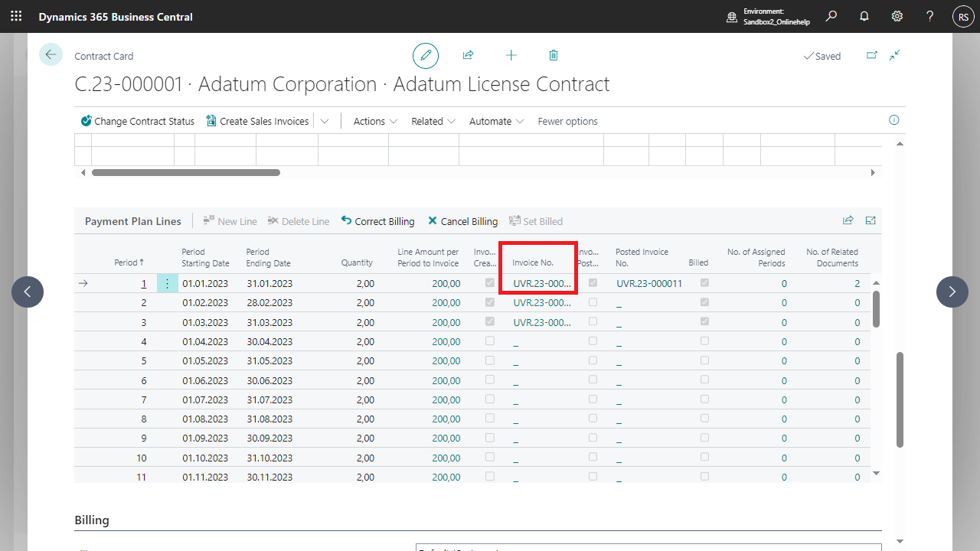This screenshot has height=551, width=980.
Task: Open the app launcher waffle icon
Action: (16, 16)
